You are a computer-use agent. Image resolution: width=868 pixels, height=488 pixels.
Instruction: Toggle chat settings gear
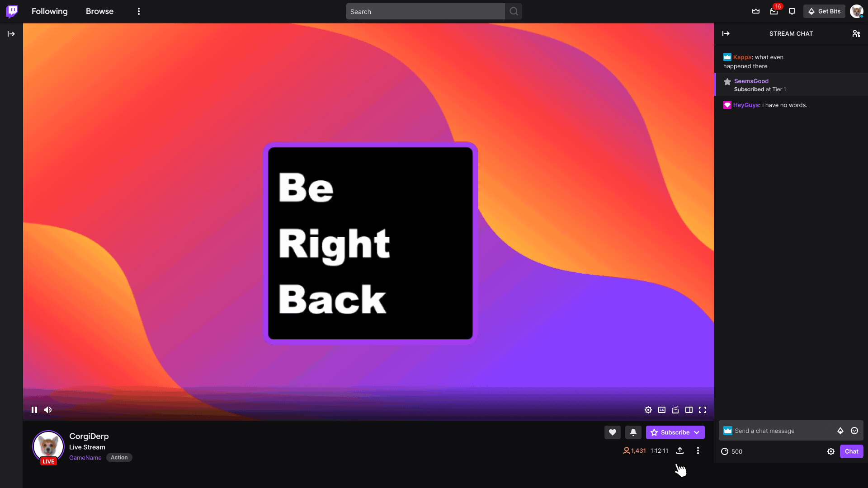pyautogui.click(x=831, y=451)
